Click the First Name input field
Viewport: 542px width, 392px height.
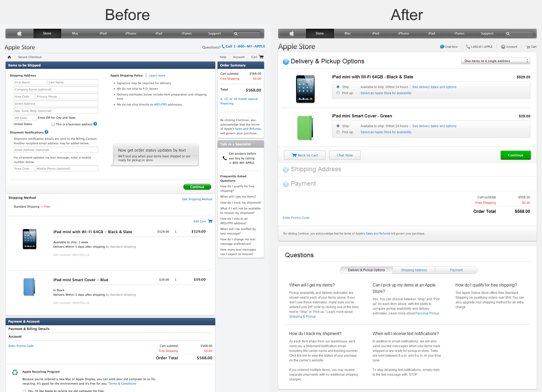[x=30, y=82]
